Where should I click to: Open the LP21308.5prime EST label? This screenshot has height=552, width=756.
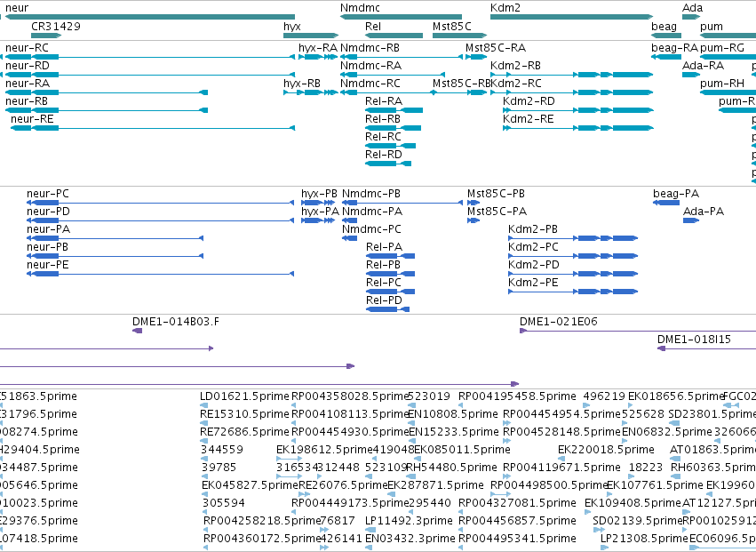coord(644,539)
